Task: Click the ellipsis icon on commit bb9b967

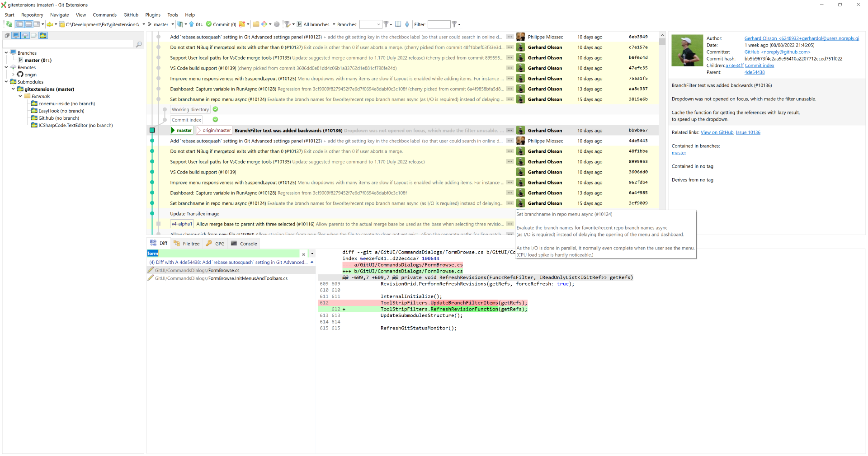Action: click(x=510, y=130)
